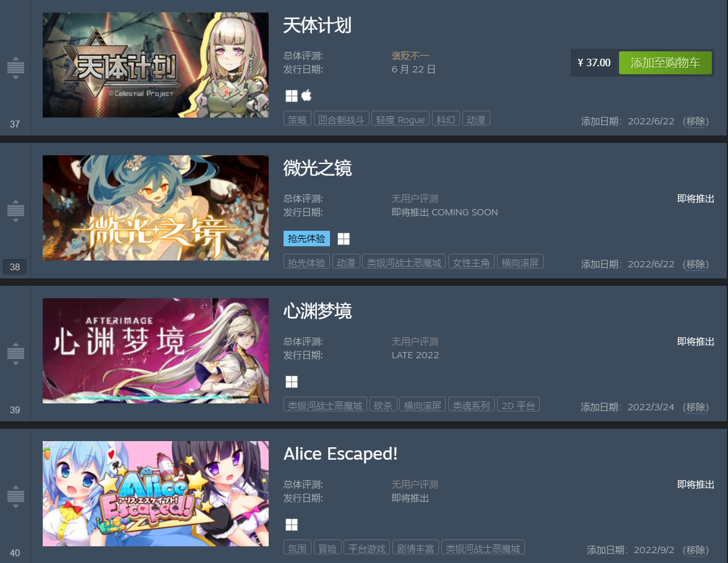Viewport: 728px width, 563px height.
Task: Select the 轻度 Rogue tag
Action: pyautogui.click(x=400, y=120)
